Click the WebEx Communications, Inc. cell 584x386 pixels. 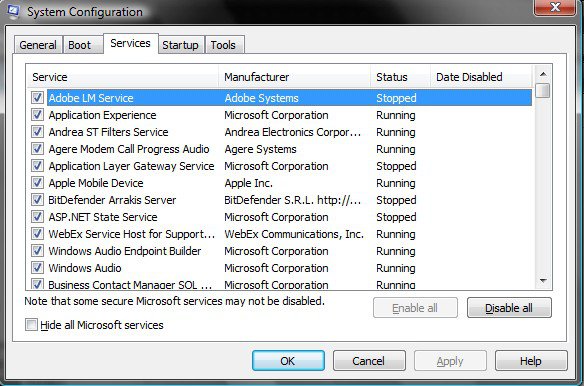pyautogui.click(x=294, y=234)
